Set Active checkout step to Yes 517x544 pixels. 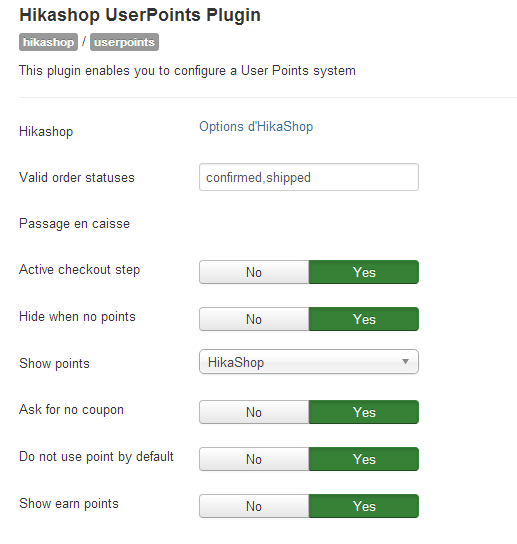tap(364, 272)
